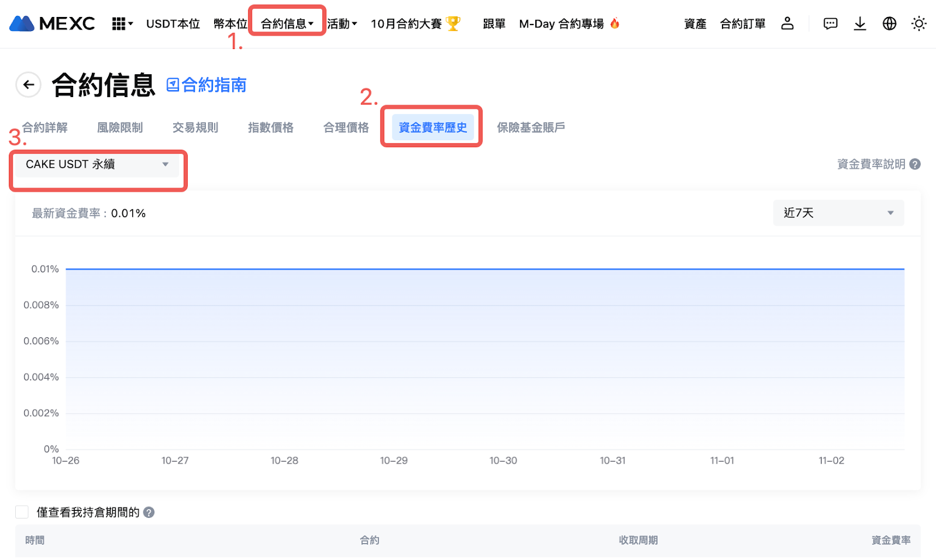The image size is (936, 560).
Task: Switch to the 資金費率歷史 tab
Action: point(432,127)
